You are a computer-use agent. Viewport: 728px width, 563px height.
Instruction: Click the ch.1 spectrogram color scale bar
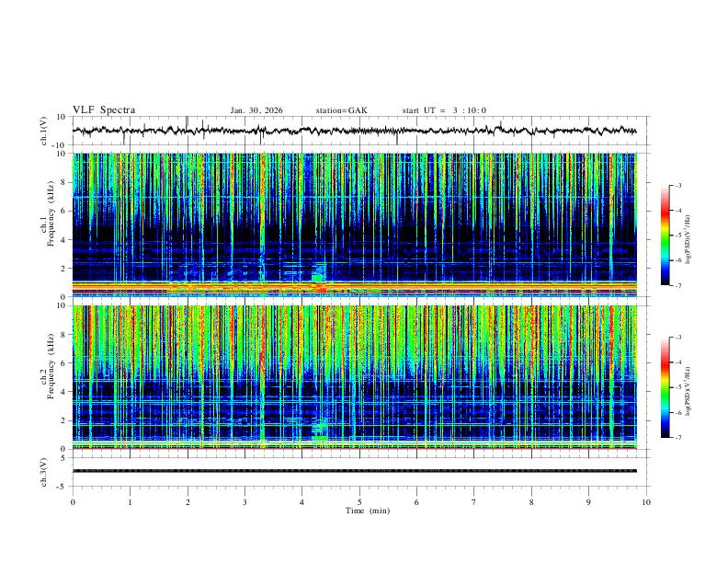(x=665, y=236)
